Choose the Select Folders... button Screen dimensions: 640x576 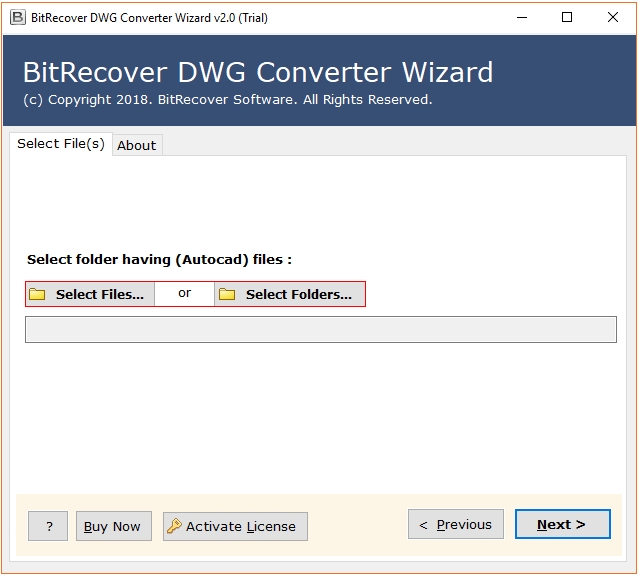[290, 294]
